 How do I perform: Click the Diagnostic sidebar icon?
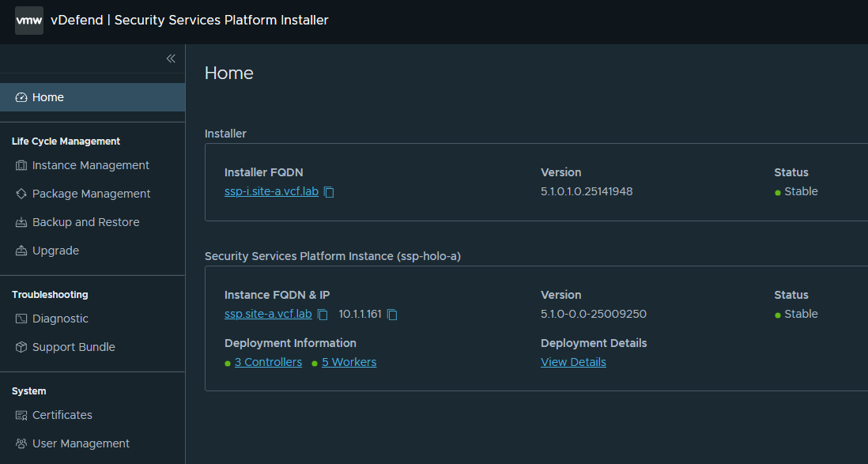point(21,319)
